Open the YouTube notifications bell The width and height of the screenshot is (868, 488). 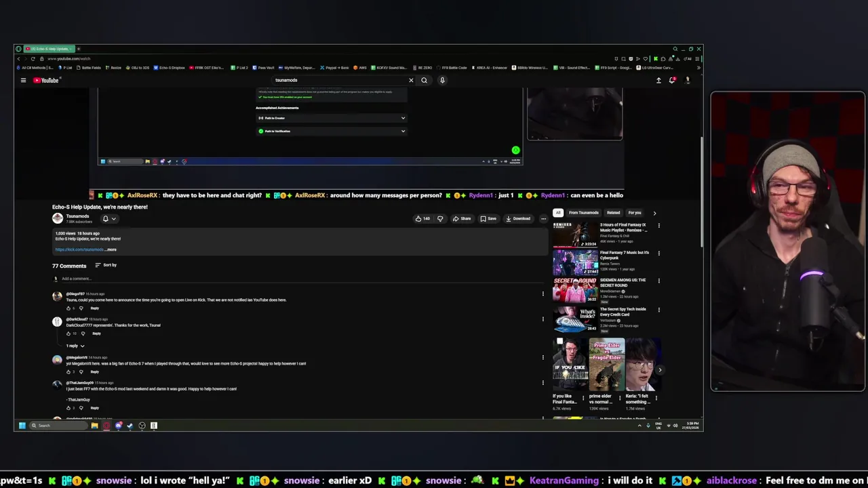tap(672, 80)
